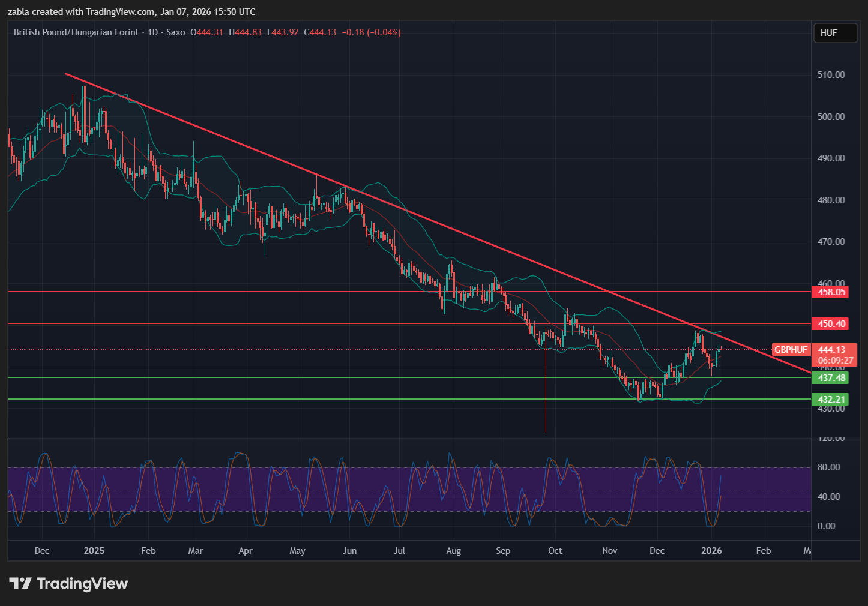Click the current price 444.13 label
The width and height of the screenshot is (868, 606).
pyautogui.click(x=832, y=350)
